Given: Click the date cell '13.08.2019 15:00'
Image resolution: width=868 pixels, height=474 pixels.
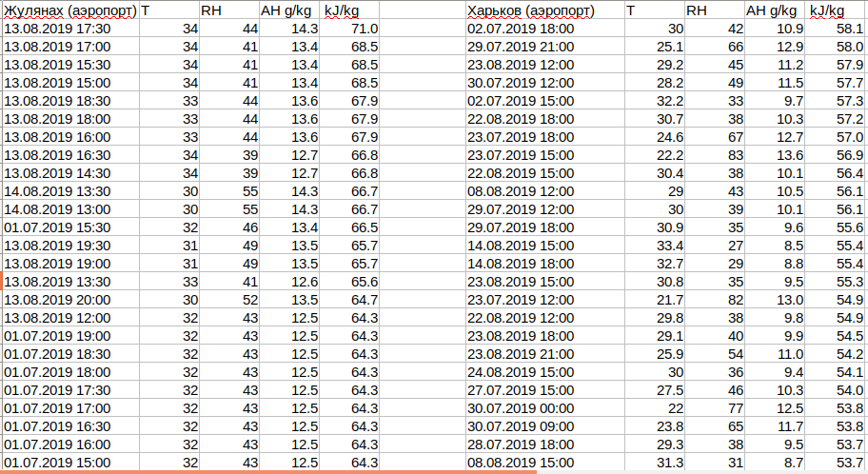Looking at the screenshot, I should (70, 83).
